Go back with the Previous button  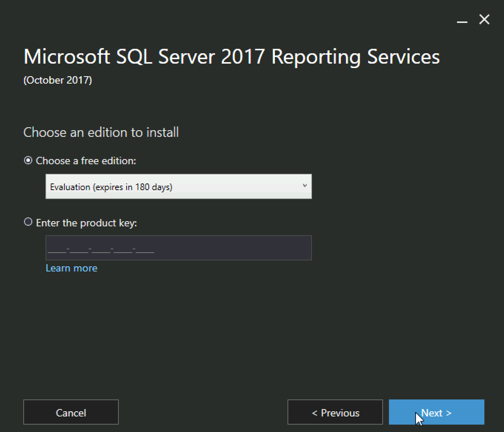click(x=335, y=412)
